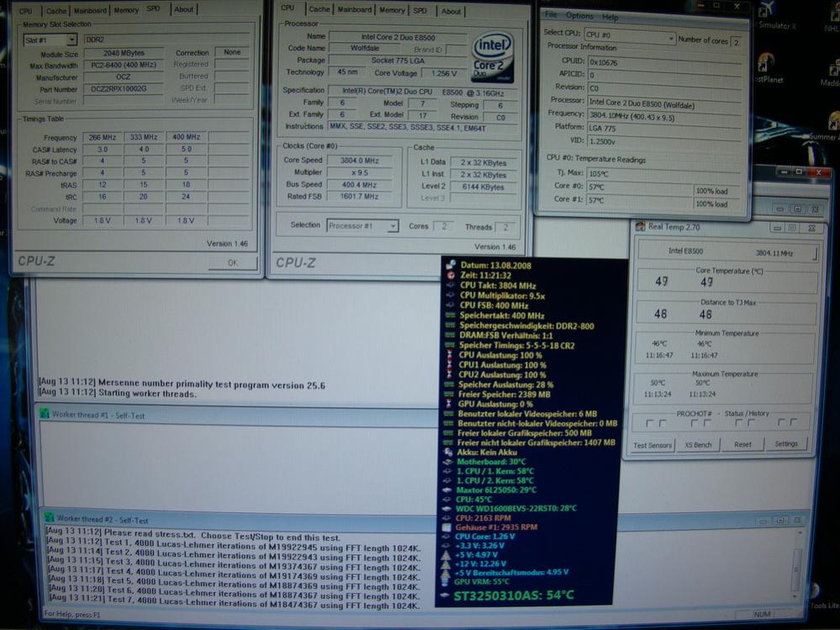Click the battery icon beside Akku: Kein Akku
This screenshot has width=840, height=630.
pos(448,453)
